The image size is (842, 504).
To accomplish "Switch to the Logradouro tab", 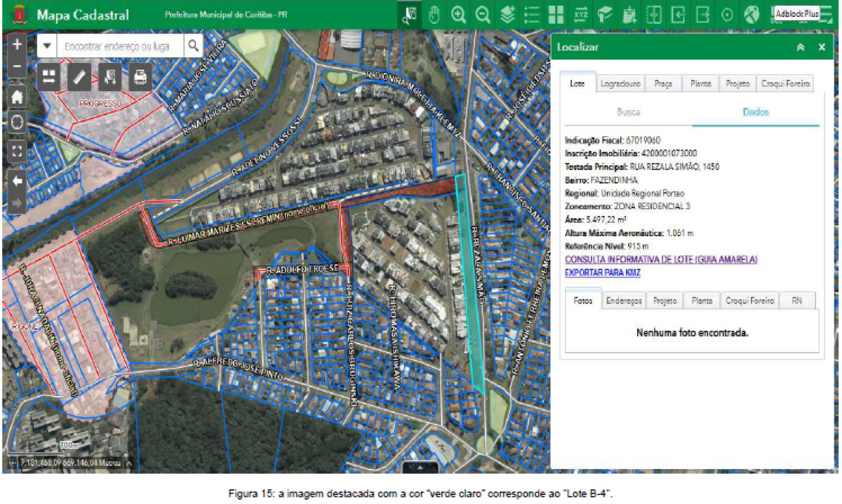I will [620, 83].
